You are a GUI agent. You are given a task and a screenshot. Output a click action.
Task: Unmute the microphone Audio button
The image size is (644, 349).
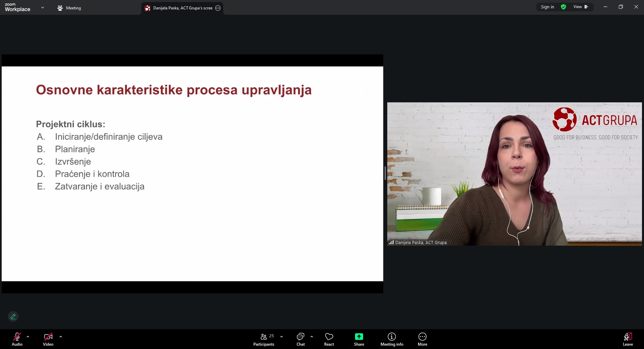tap(17, 339)
